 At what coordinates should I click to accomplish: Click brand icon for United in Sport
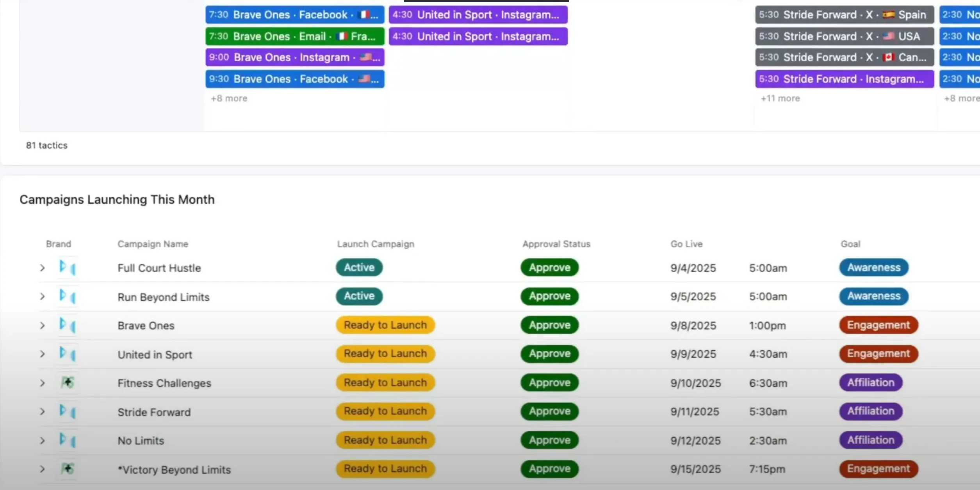[x=67, y=354]
